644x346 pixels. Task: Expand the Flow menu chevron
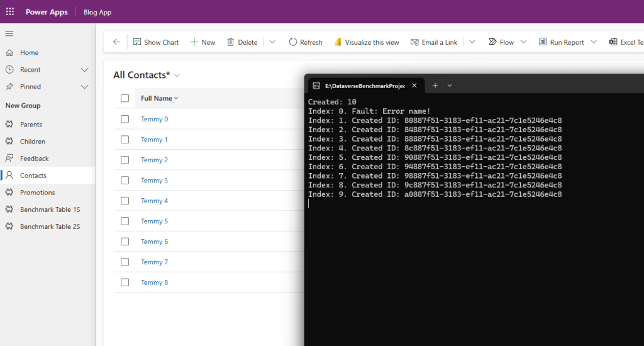[523, 42]
